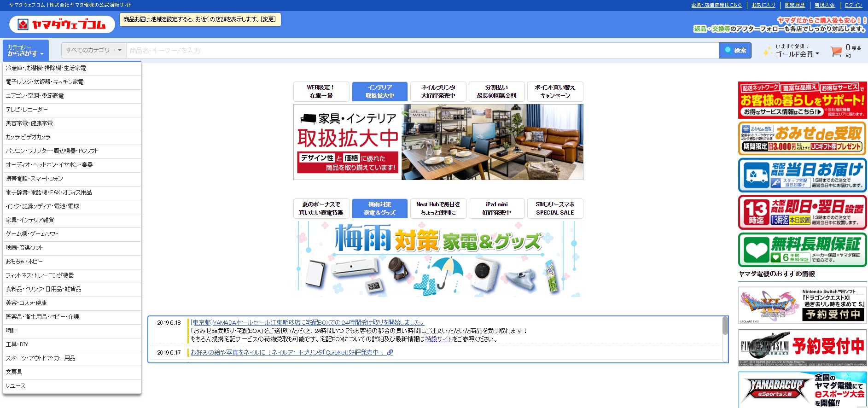Screen dimensions: 868x408
Task: Click the shopping cart icon
Action: click(836, 51)
